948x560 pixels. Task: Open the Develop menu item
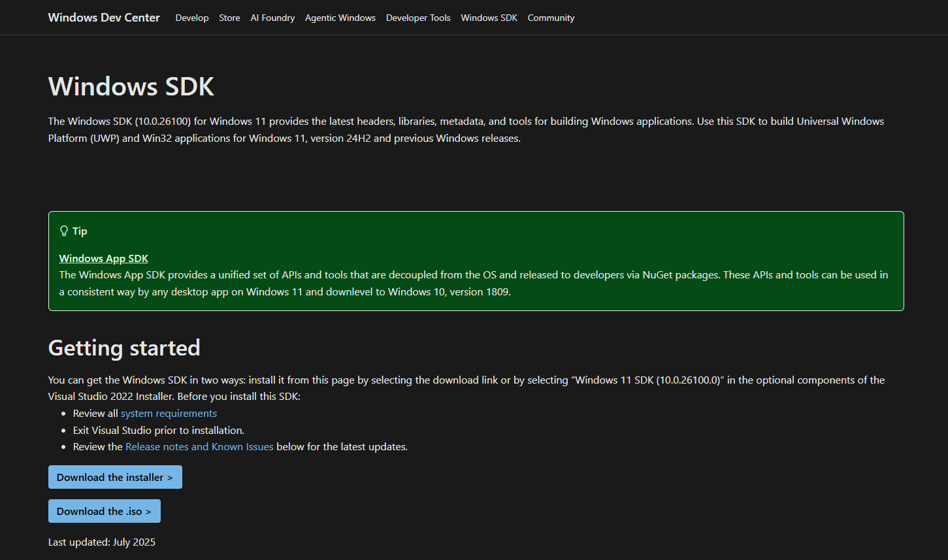[192, 18]
